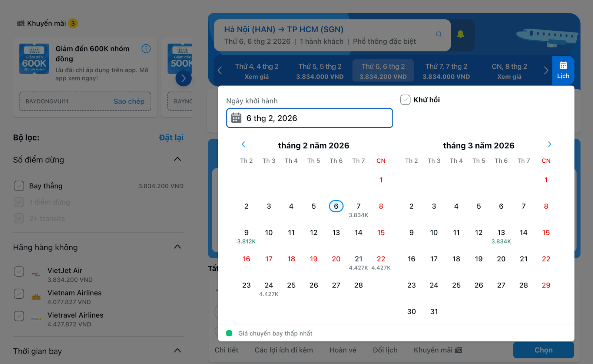Show later dates with right date arrow
The height and width of the screenshot is (364, 593).
[546, 71]
